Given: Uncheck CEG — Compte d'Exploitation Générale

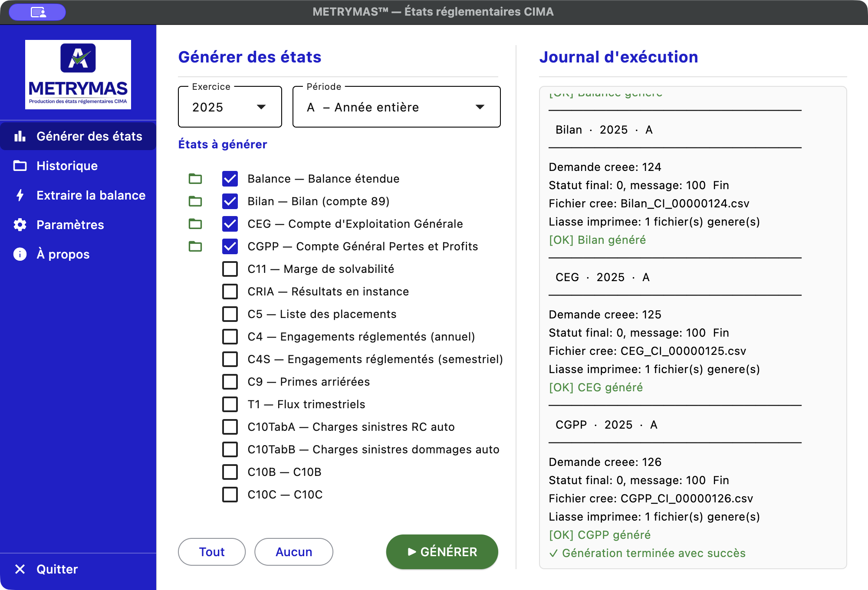Looking at the screenshot, I should 230,224.
